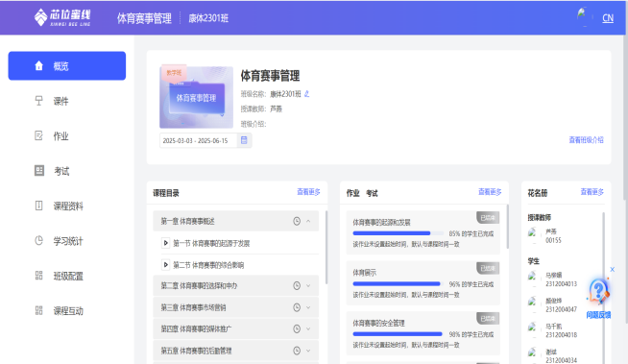This screenshot has height=364, width=628.
Task: Click the 体育赛事的起源和发展 progress bar
Action: tap(399, 233)
